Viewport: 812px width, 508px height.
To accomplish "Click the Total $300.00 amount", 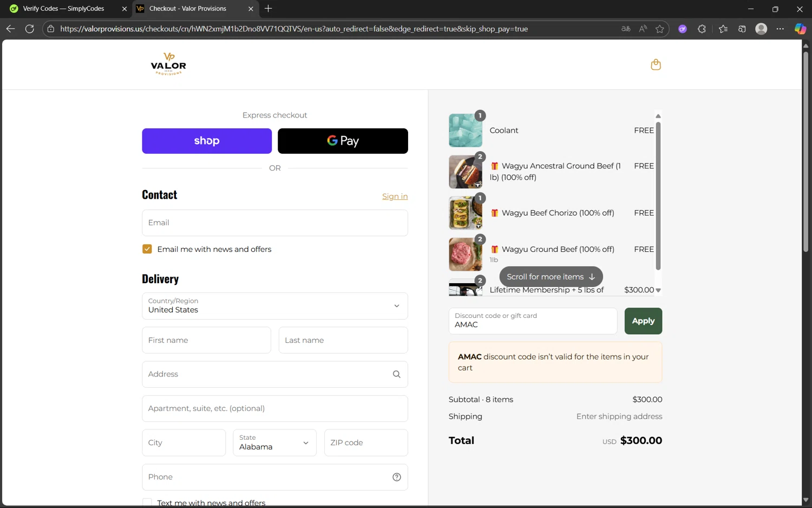I will (641, 440).
